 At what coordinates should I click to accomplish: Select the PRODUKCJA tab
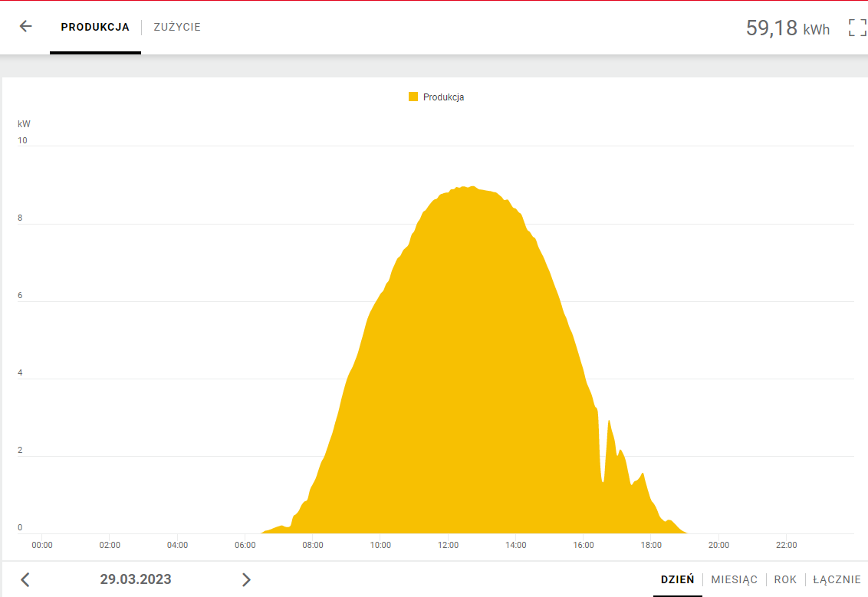click(95, 27)
